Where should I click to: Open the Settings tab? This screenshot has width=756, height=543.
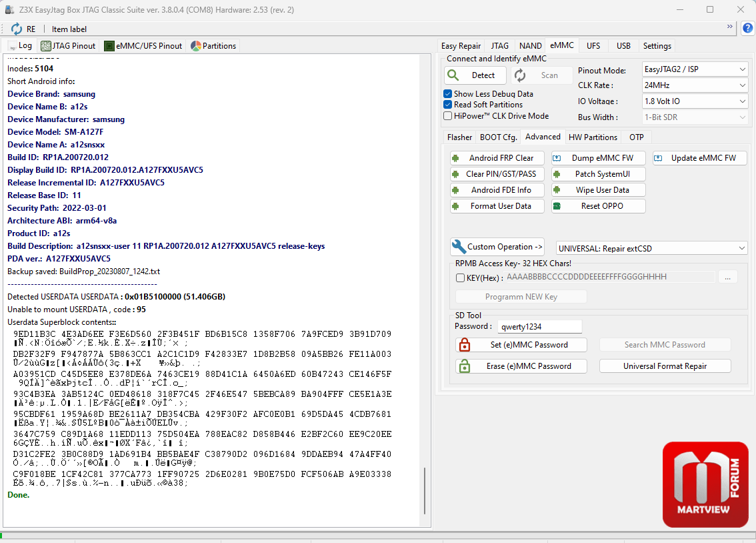coord(657,46)
